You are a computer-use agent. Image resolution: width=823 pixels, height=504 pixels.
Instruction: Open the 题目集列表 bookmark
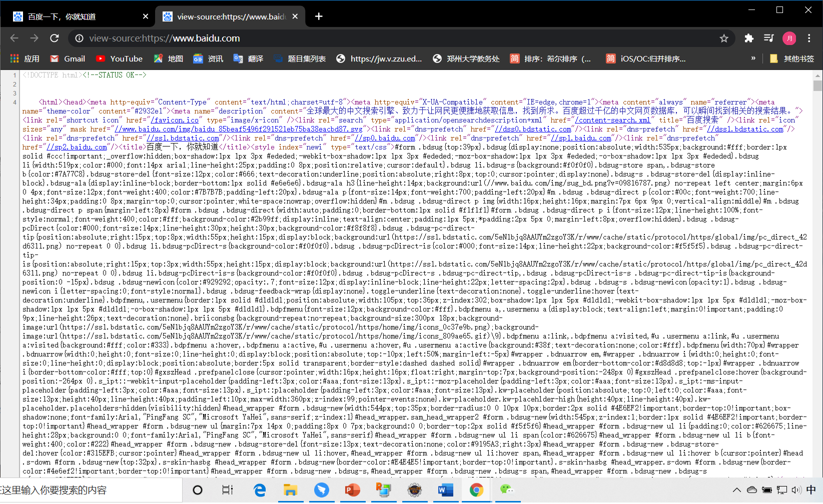300,58
